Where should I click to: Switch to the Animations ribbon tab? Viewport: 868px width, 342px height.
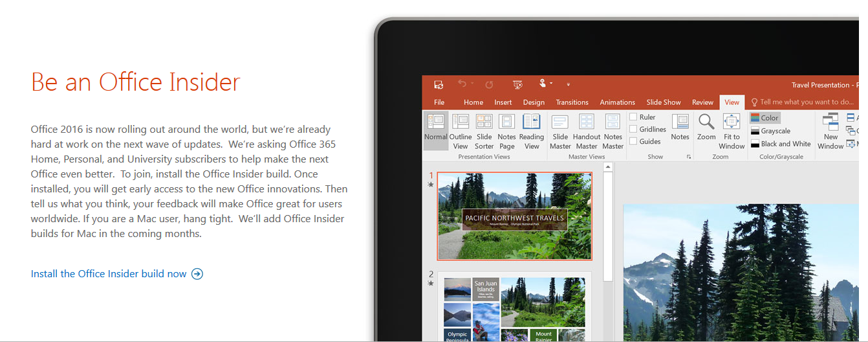tap(617, 102)
